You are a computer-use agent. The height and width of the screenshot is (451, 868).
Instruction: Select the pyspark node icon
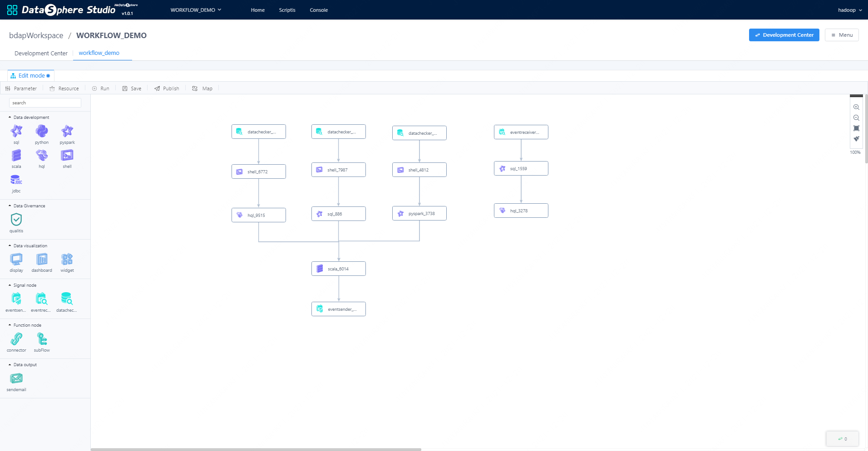coord(67,131)
